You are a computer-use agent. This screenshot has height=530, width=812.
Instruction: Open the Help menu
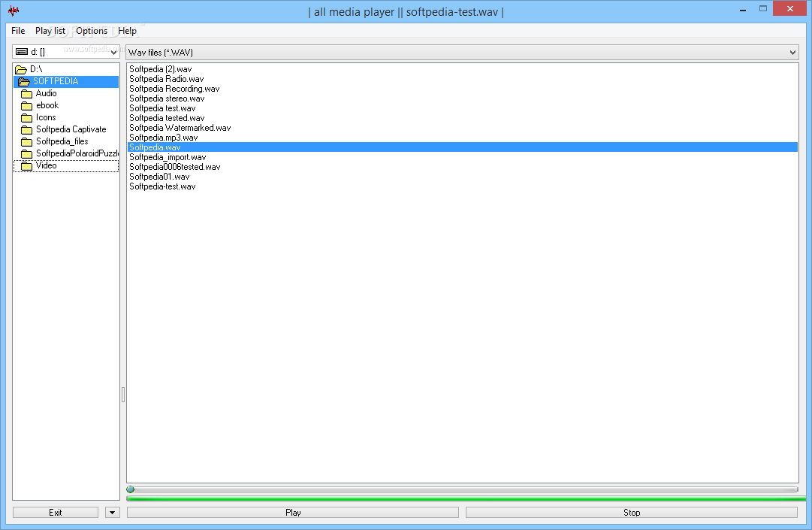(127, 31)
